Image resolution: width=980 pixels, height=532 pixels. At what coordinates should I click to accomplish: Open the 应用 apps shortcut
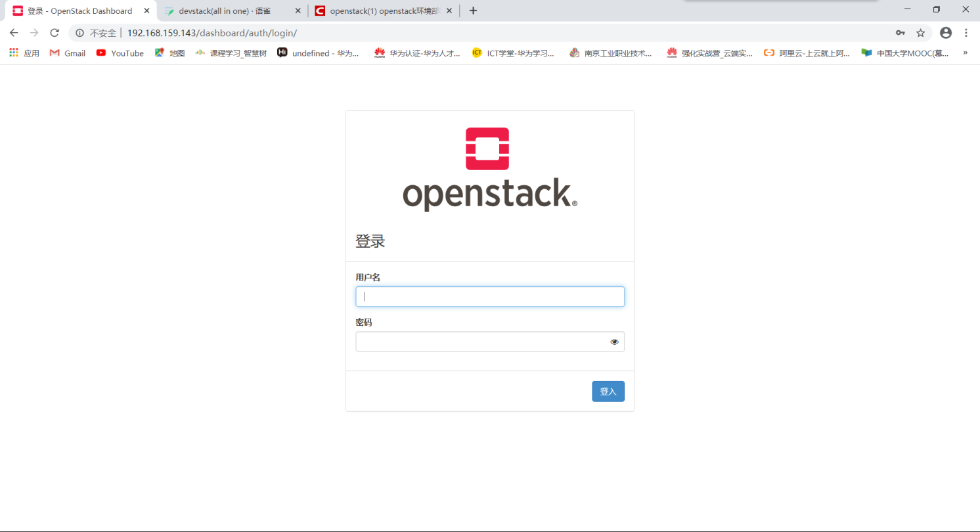[24, 53]
